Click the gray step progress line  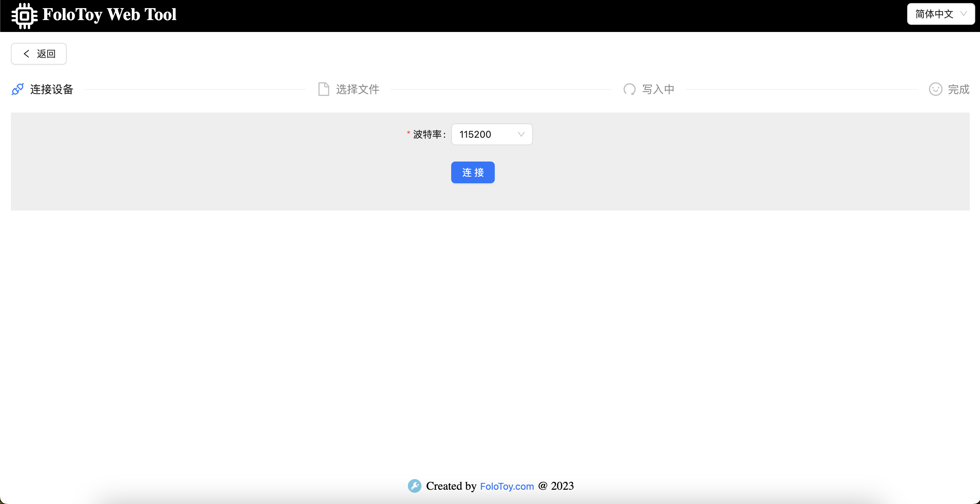tap(190, 89)
